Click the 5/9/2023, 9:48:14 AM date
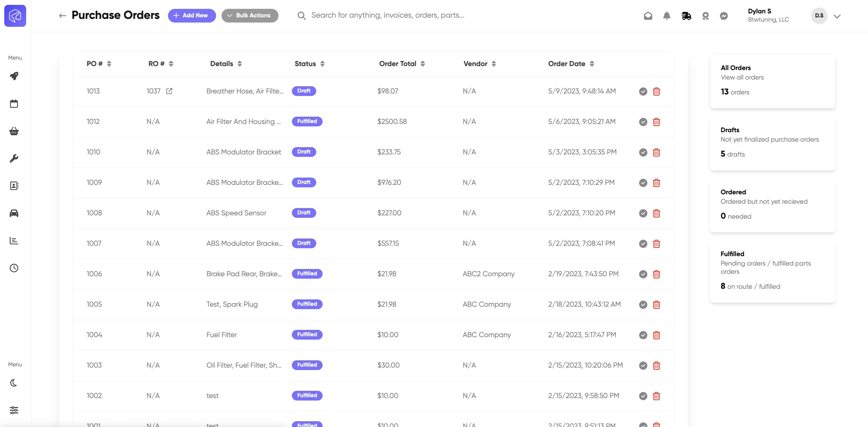 [582, 91]
